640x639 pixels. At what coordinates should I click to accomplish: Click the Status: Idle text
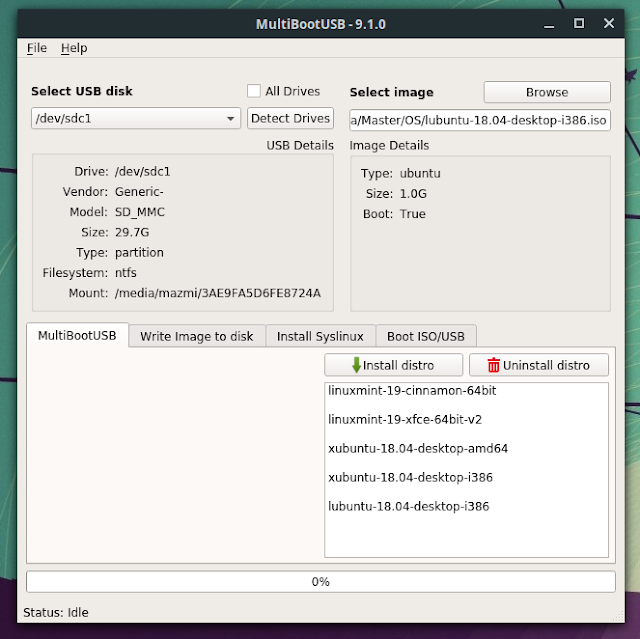coord(56,612)
